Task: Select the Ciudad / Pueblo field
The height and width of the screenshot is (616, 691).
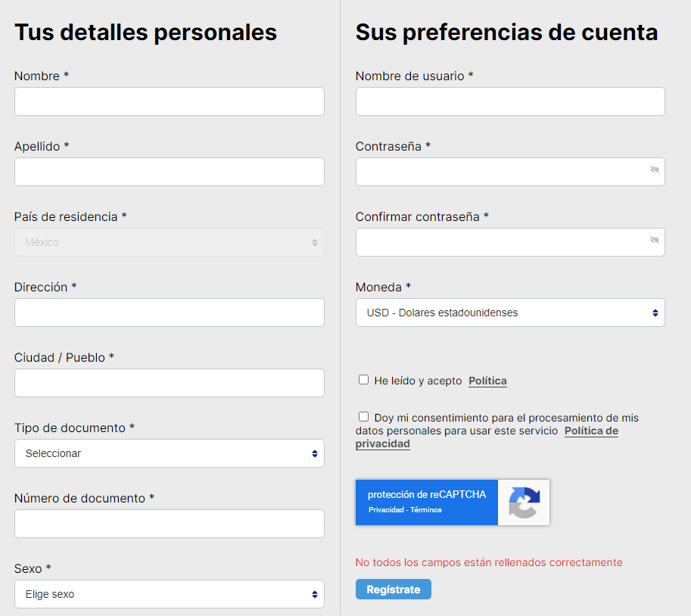Action: click(169, 383)
